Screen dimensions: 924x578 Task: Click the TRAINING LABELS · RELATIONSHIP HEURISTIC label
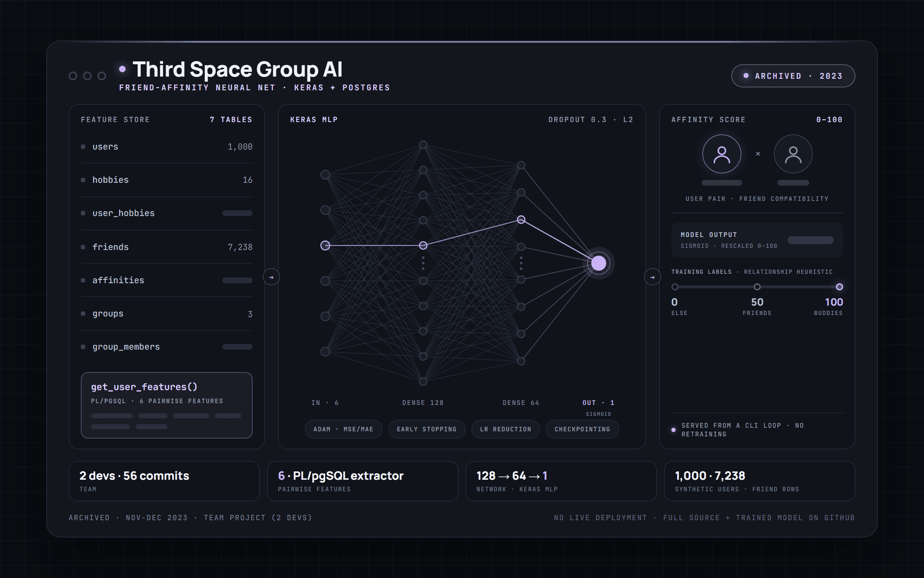752,272
